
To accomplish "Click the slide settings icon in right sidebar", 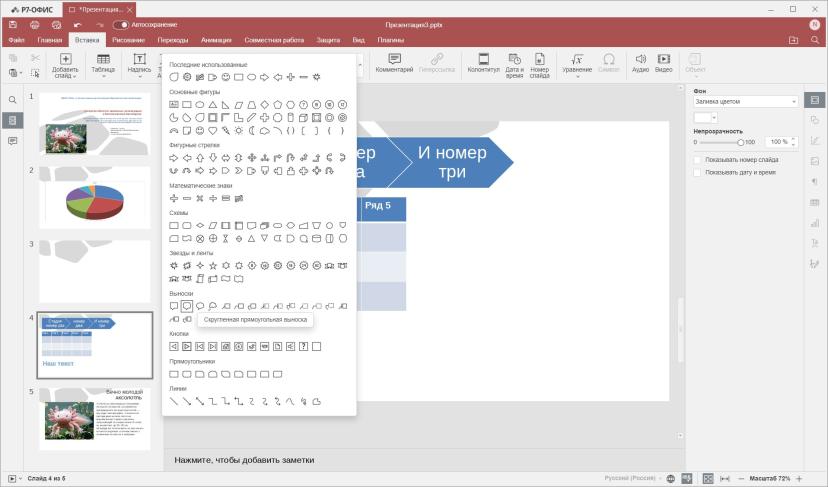I will 815,100.
